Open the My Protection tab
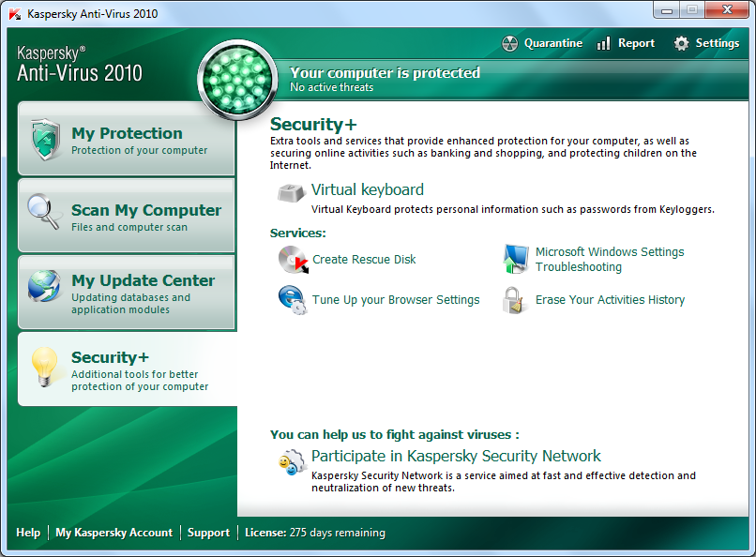The image size is (756, 557). click(127, 138)
